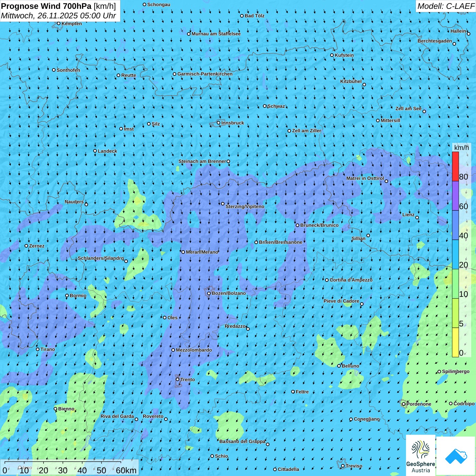Click the 'Cittadella' label

[288, 469]
